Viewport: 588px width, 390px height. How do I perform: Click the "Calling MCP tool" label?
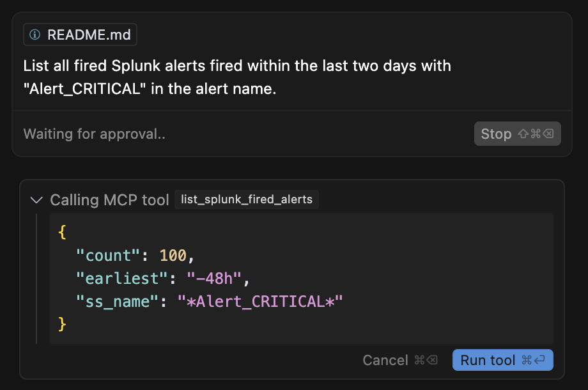[109, 200]
